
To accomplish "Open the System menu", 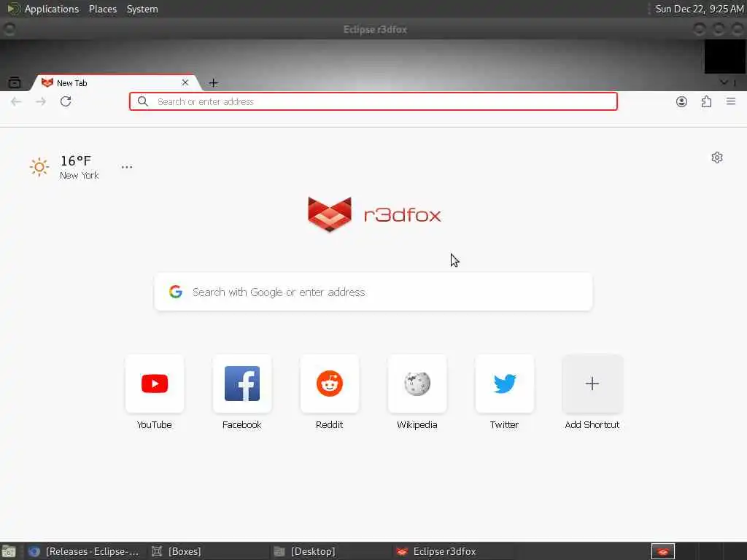I will pos(142,9).
